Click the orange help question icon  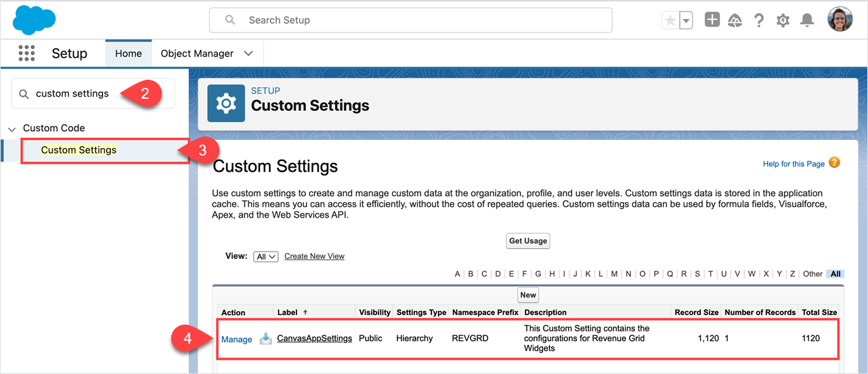(x=834, y=163)
